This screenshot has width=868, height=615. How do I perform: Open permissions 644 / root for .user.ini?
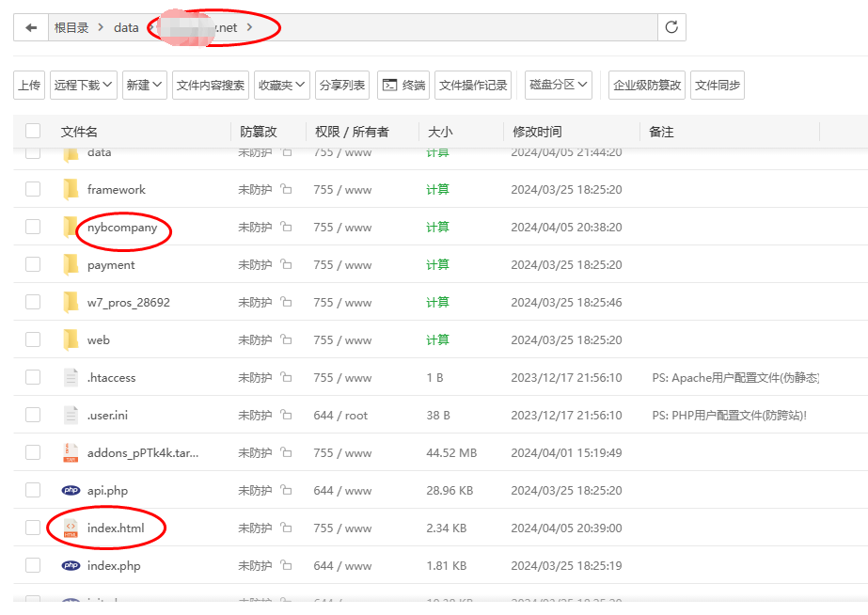340,415
